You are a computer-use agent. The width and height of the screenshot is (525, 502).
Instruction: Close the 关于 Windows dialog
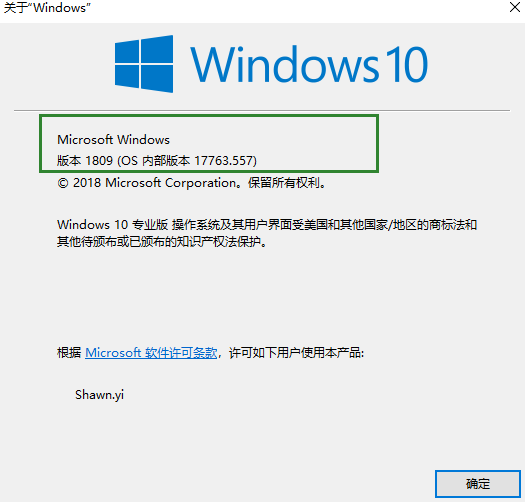[x=515, y=7]
